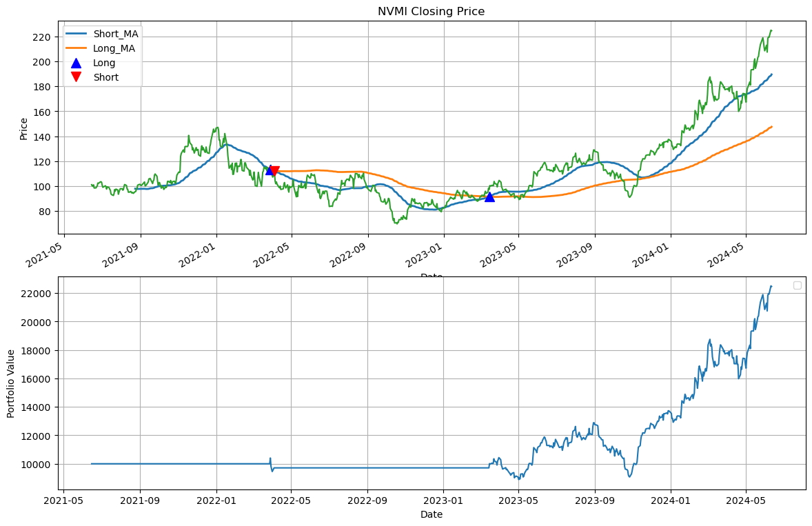Click the 12000 portfolio value tick label
The height and width of the screenshot is (526, 812).
[34, 436]
